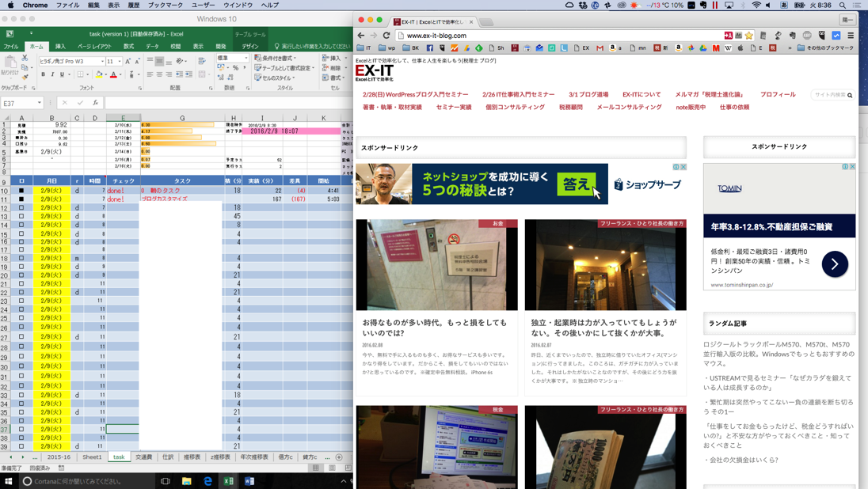Bookmark the page with the star icon
Screen dimensions: 868x489
pos(749,36)
